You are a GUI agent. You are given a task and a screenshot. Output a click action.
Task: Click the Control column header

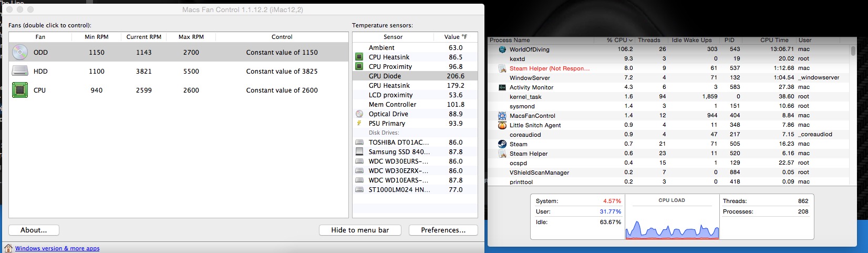click(x=282, y=37)
